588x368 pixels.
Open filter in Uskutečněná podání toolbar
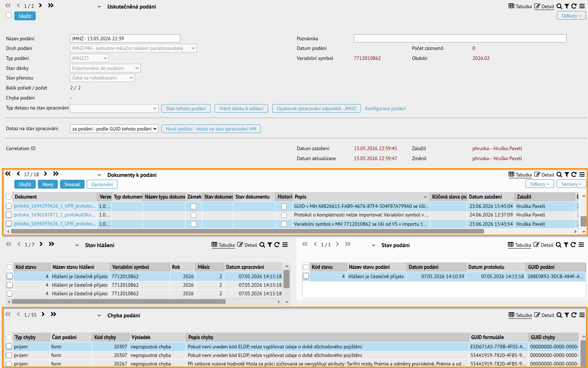pos(567,6)
